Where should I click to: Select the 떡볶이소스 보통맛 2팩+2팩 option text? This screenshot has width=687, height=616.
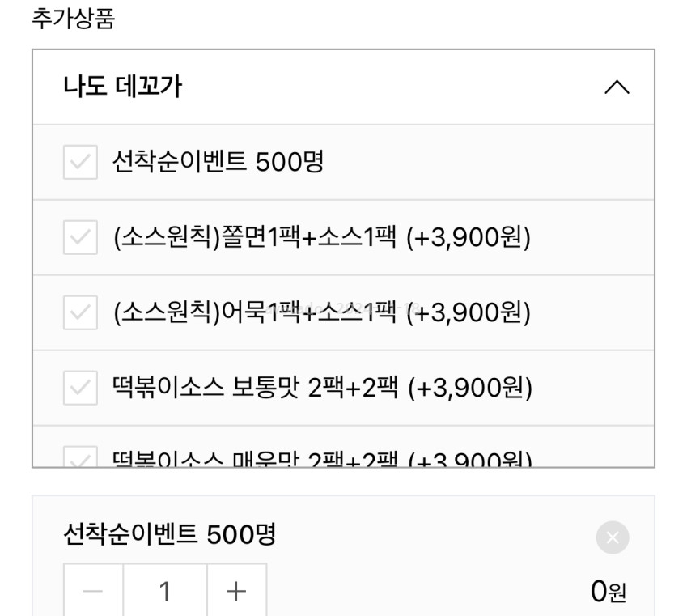point(321,389)
